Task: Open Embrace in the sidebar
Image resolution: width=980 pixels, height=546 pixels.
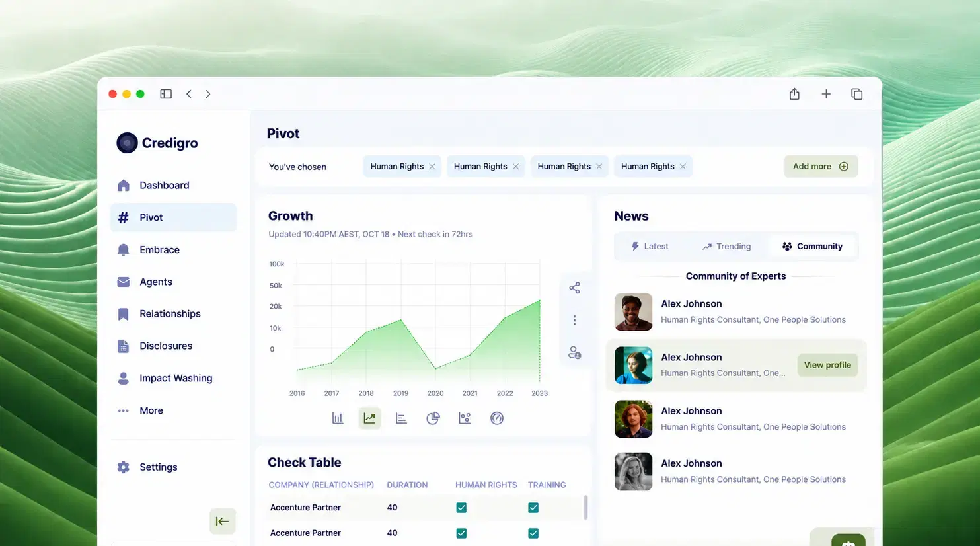Action: (x=173, y=250)
